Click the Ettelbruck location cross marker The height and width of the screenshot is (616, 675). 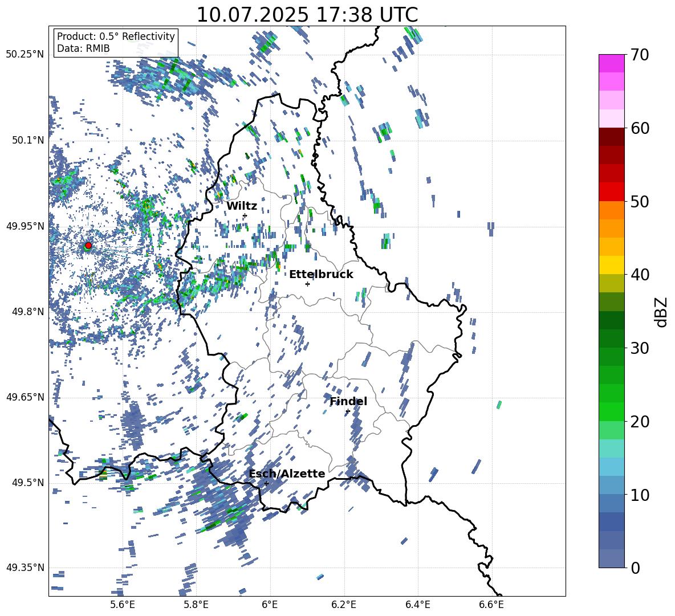(307, 284)
